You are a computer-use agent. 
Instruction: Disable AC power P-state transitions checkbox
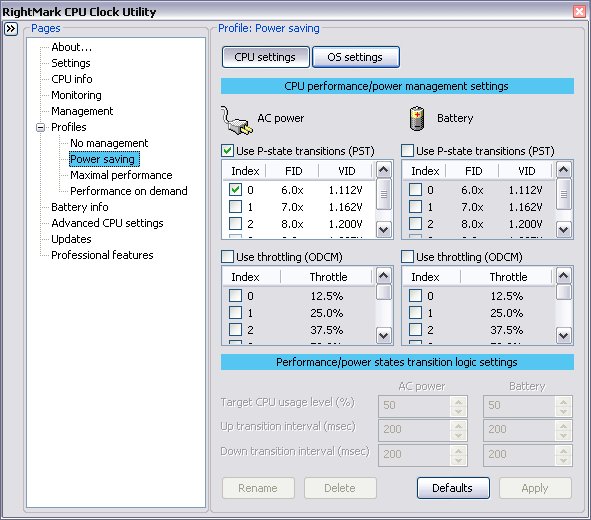coord(227,151)
